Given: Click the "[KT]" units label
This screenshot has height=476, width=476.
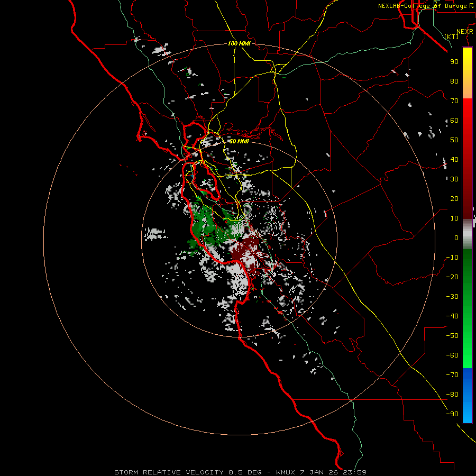Looking at the screenshot, I should tap(452, 36).
